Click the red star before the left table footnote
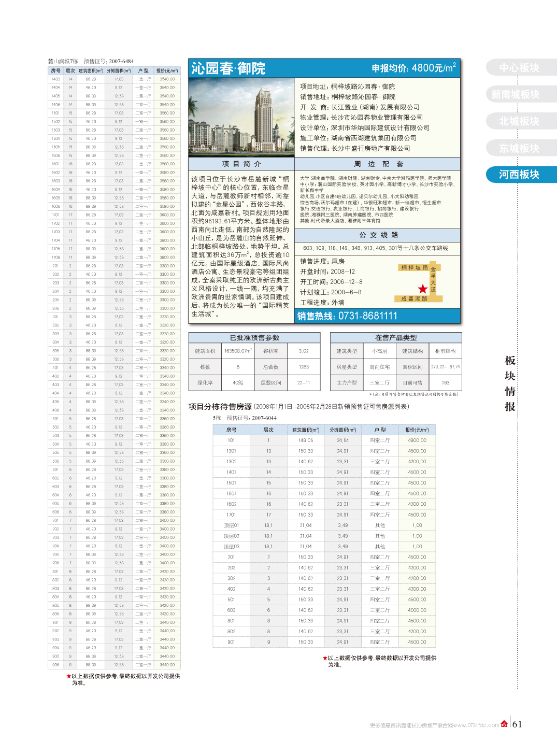The image size is (557, 756). click(68, 676)
